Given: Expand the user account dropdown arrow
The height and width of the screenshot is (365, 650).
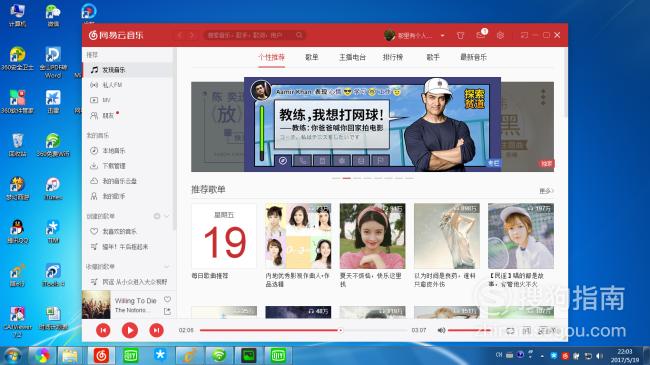Looking at the screenshot, I should coord(442,36).
